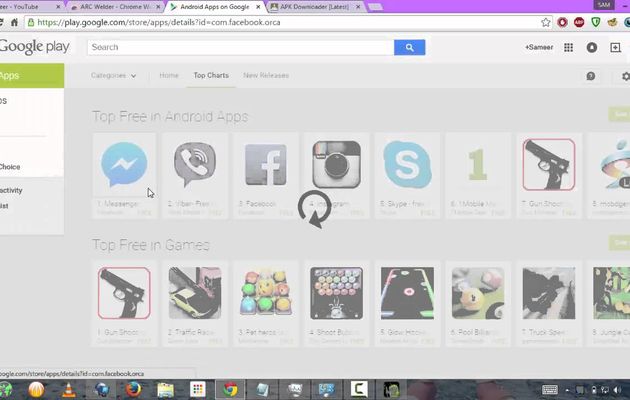
Task: Open the Shoot Bubble game icon
Action: pos(336,293)
